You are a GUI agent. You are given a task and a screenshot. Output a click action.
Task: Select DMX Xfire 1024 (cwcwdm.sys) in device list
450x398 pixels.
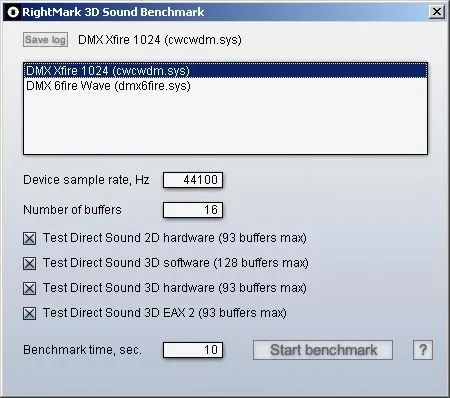(x=225, y=71)
